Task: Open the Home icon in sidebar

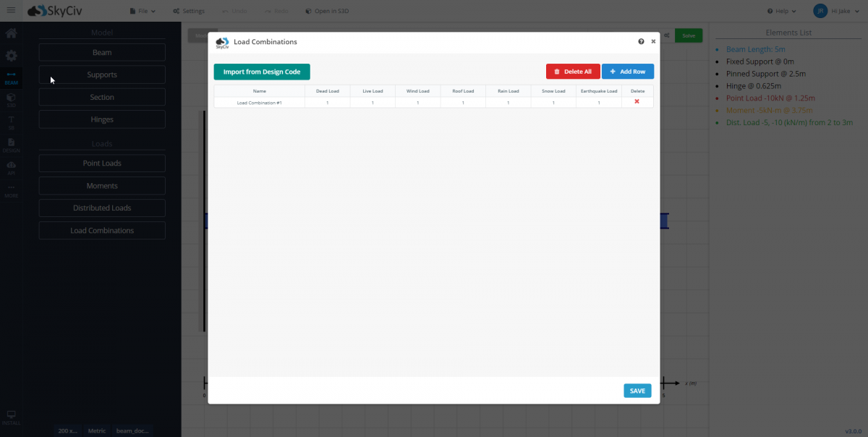Action: point(11,33)
